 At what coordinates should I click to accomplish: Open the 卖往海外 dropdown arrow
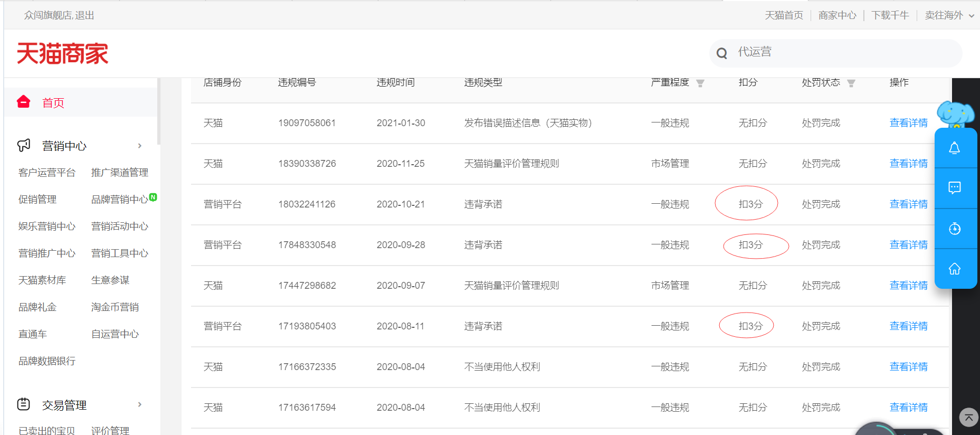pos(972,16)
